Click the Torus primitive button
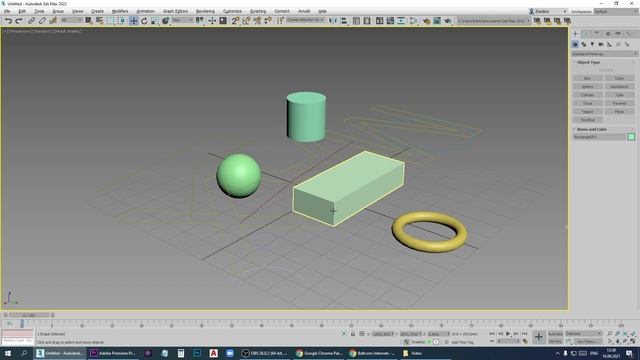 tap(588, 103)
